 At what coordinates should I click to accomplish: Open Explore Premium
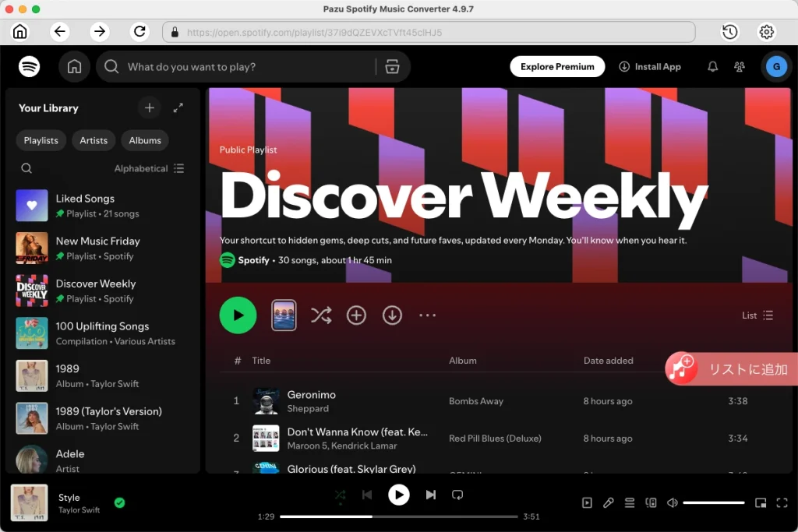(557, 66)
